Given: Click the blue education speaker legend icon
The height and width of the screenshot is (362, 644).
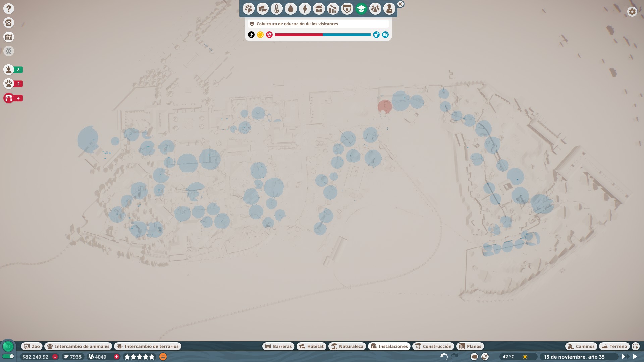Looking at the screenshot, I should tap(376, 35).
